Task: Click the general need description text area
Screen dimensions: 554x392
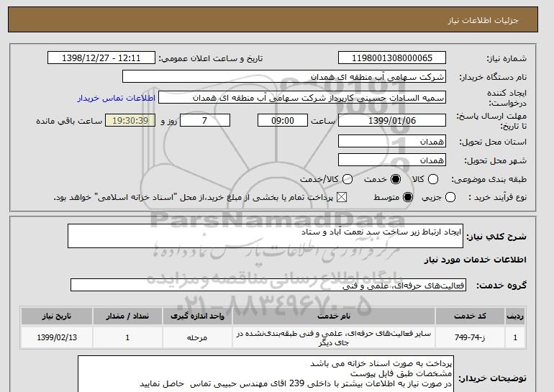Action: [265, 236]
